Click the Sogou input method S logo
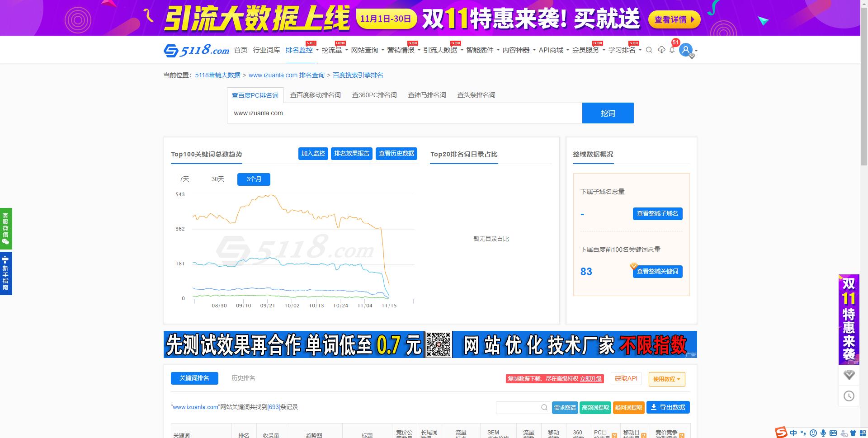868x438 pixels. [x=781, y=432]
